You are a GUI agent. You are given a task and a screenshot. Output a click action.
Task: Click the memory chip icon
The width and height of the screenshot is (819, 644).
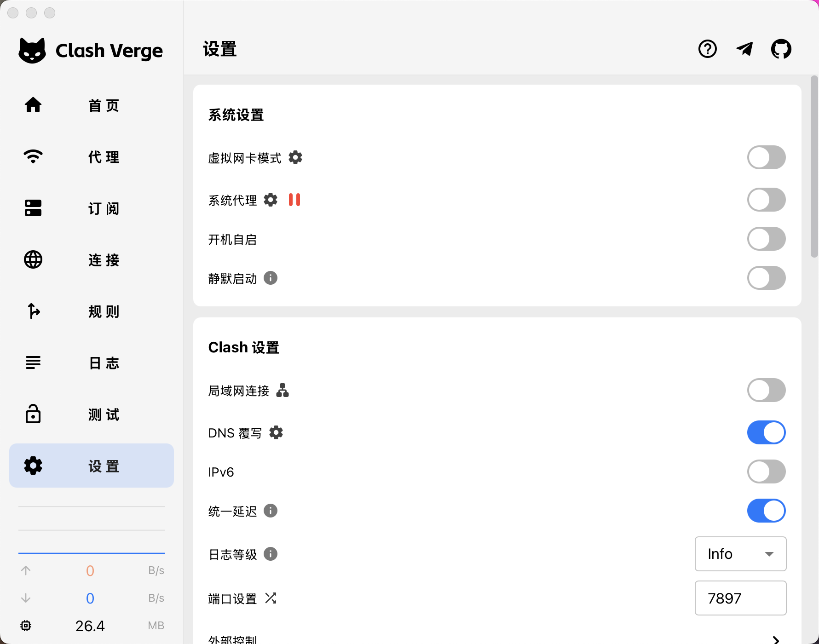[x=26, y=626]
